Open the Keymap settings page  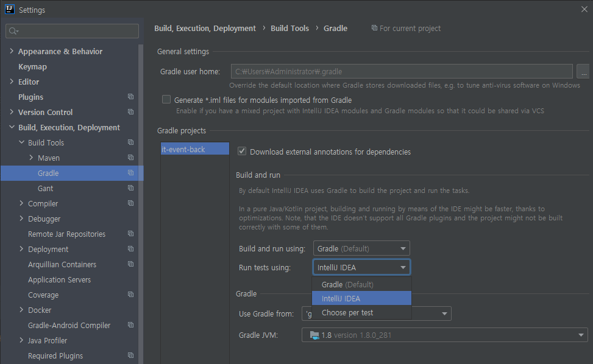32,66
